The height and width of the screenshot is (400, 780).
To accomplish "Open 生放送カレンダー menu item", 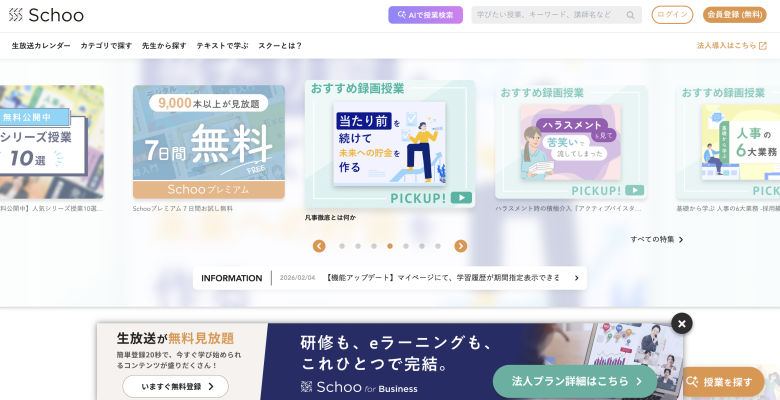I will 41,45.
